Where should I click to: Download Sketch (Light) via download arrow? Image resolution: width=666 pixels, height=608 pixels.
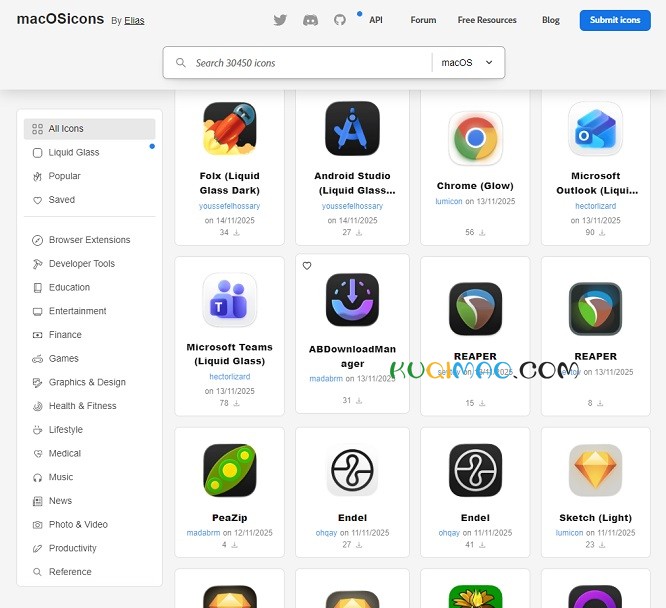602,545
